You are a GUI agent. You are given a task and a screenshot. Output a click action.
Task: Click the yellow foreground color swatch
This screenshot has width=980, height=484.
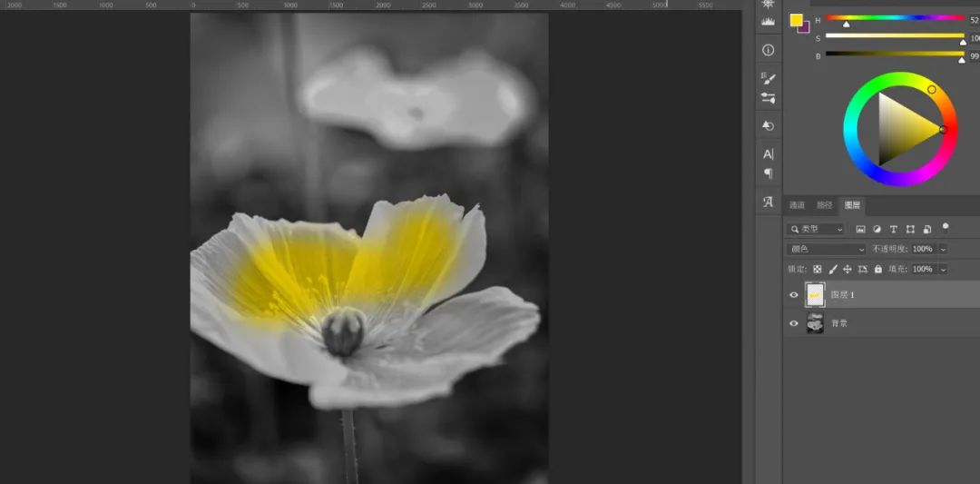[796, 20]
